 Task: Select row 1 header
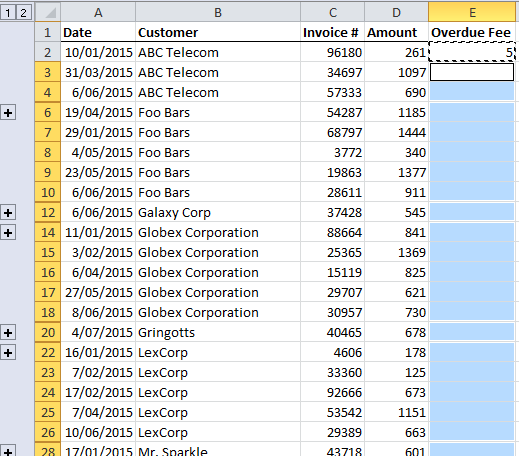click(48, 32)
